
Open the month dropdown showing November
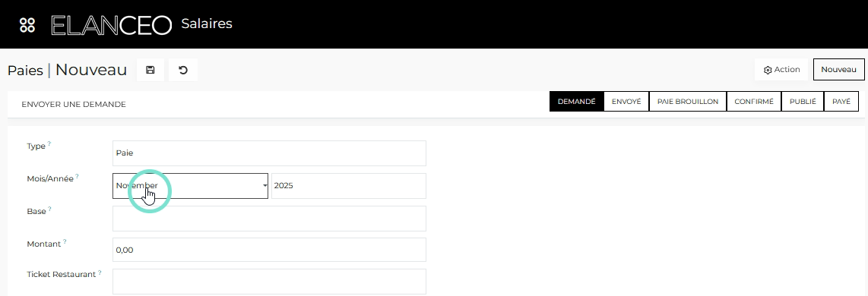[x=191, y=186]
